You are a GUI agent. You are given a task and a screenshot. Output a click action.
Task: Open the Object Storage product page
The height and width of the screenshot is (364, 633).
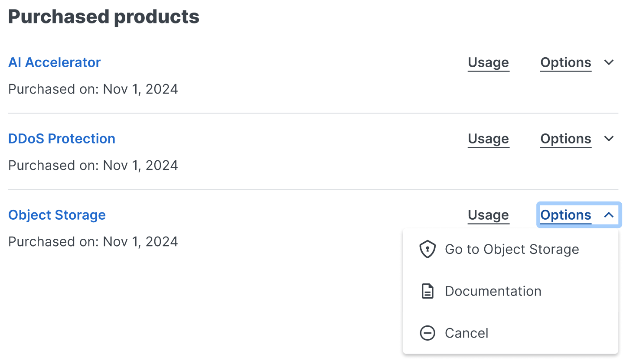(57, 215)
